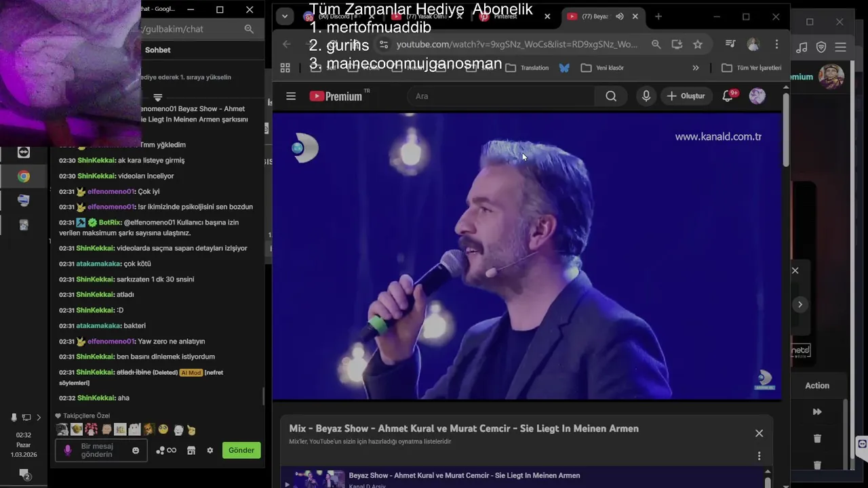The height and width of the screenshot is (488, 868).
Task: Click the AI Mod badge in chat
Action: (191, 373)
